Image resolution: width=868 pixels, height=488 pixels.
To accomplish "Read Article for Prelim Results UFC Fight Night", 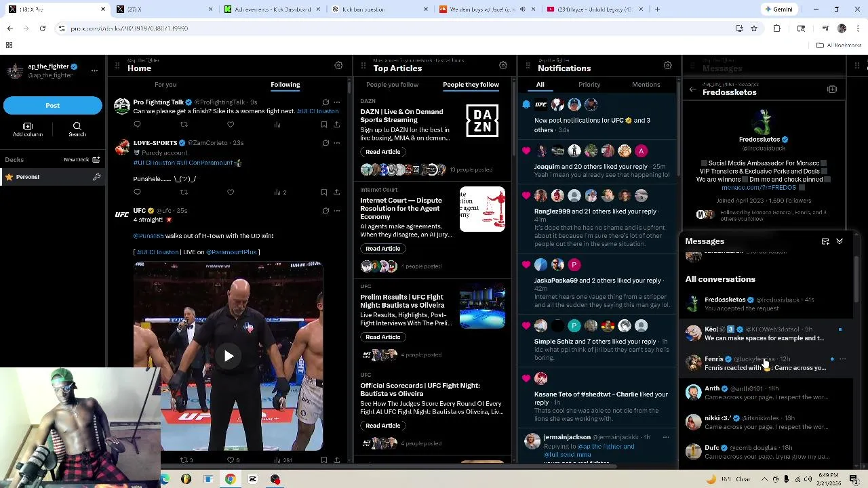I will click(383, 337).
